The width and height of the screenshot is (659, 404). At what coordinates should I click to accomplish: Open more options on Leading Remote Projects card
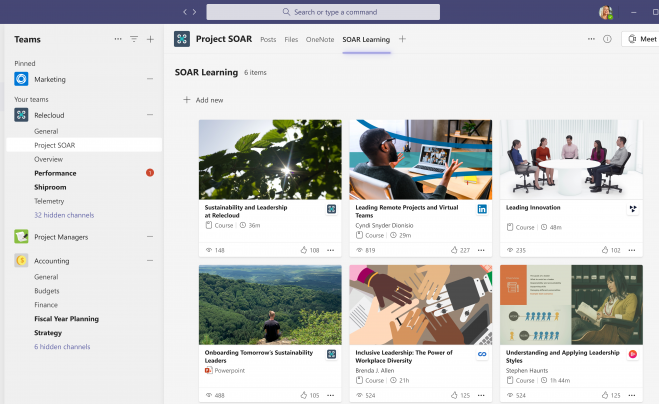(x=481, y=250)
